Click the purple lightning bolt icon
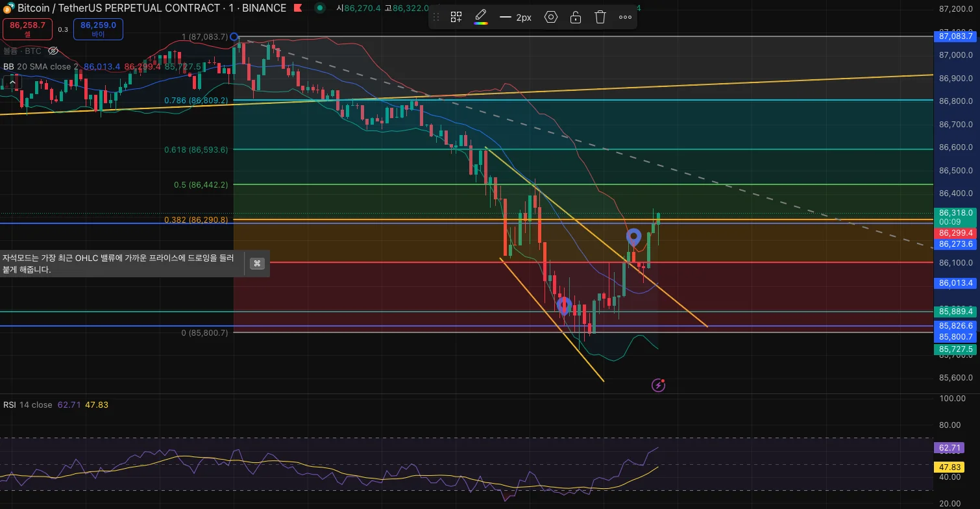980x509 pixels. point(658,386)
